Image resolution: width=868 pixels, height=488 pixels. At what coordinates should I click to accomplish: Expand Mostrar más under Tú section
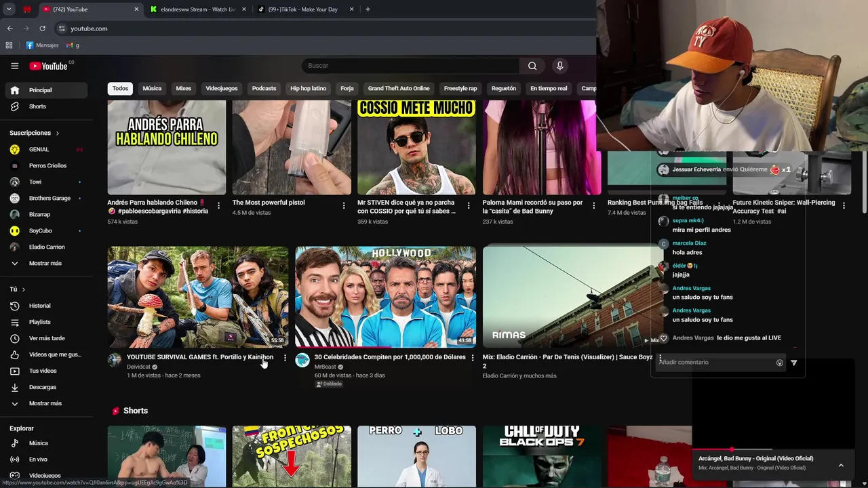[x=46, y=403]
